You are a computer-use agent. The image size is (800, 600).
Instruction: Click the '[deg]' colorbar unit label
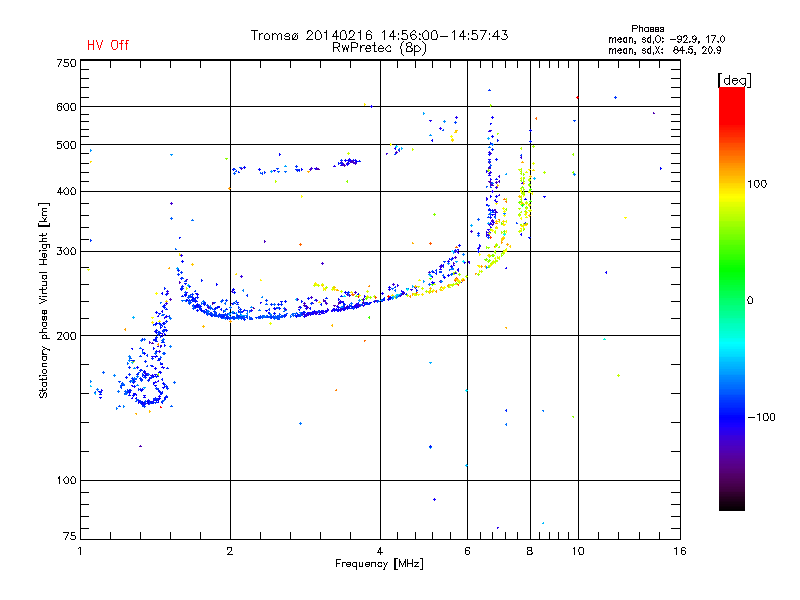point(734,80)
